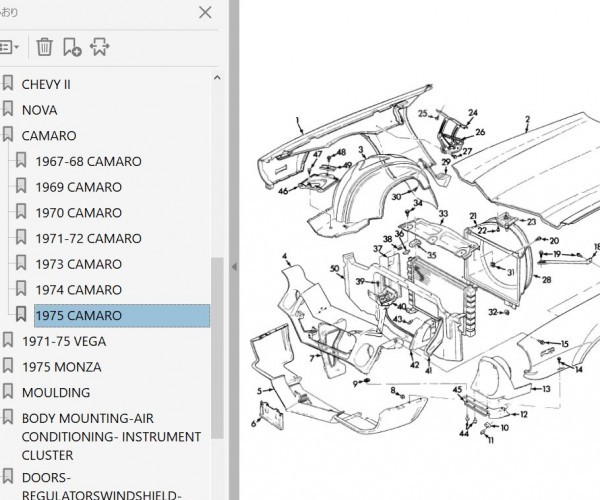600x500 pixels.
Task: Open the NOVA bookmark
Action: click(x=39, y=110)
